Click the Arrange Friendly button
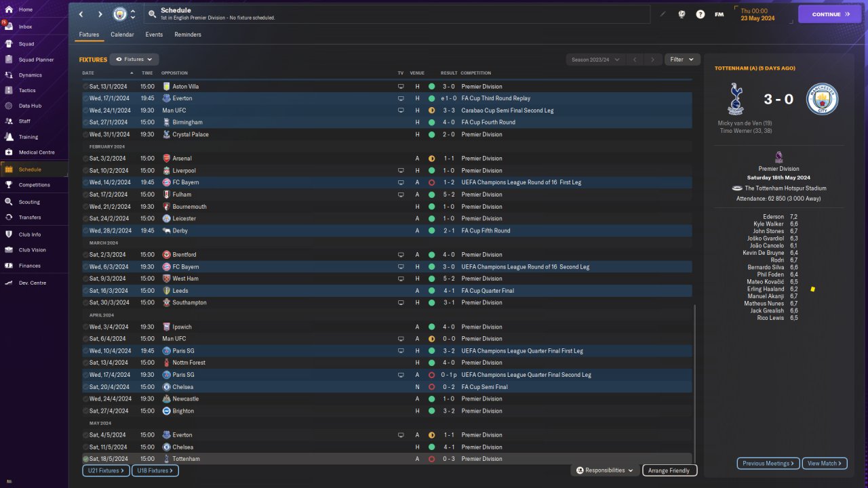 pyautogui.click(x=669, y=470)
